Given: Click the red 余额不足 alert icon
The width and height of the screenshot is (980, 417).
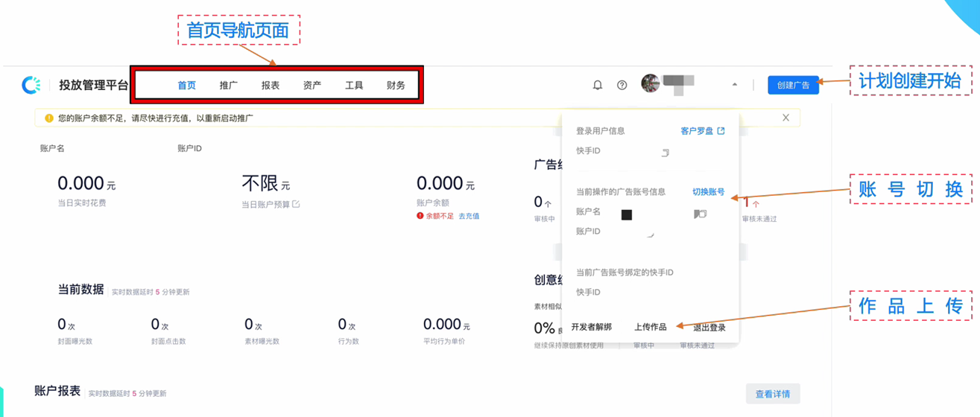Looking at the screenshot, I should pos(420,216).
